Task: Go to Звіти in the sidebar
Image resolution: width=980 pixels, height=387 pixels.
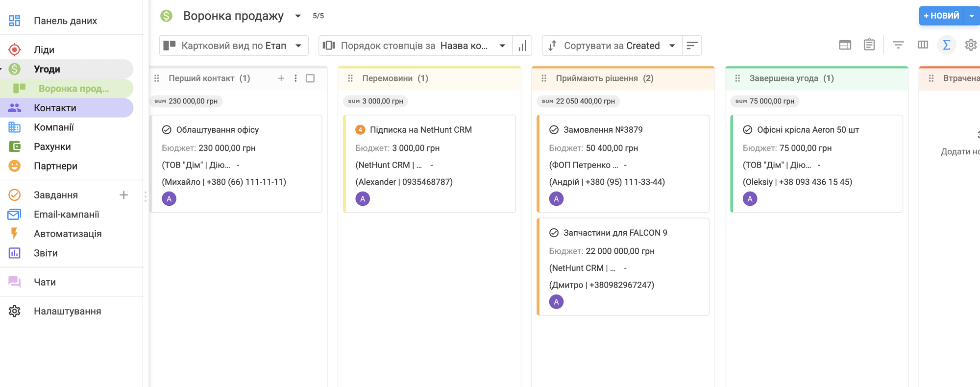Action: [46, 253]
